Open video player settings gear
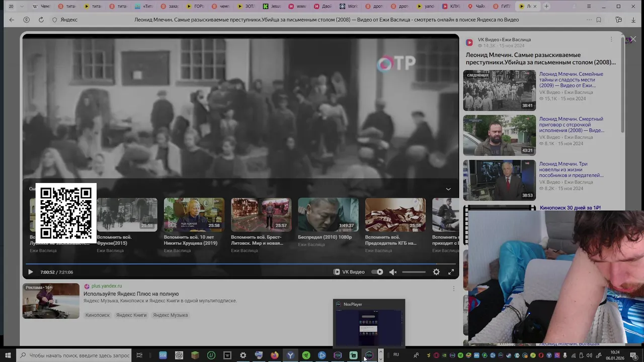Screen dimensions: 644x362 (x=436, y=272)
